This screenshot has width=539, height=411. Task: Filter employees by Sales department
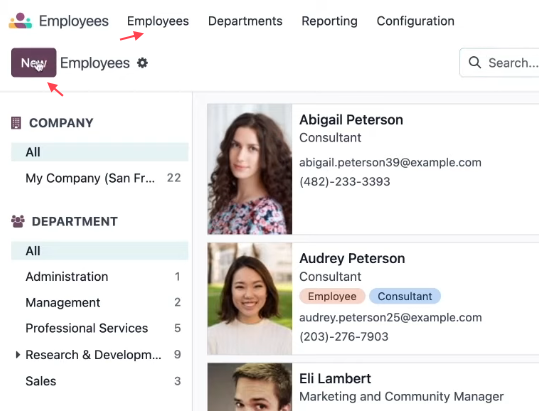pos(100,381)
